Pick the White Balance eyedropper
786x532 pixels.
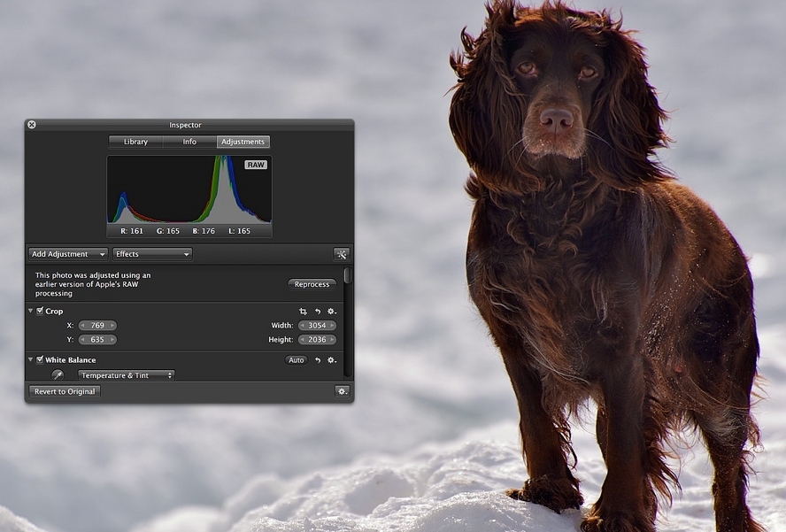58,375
